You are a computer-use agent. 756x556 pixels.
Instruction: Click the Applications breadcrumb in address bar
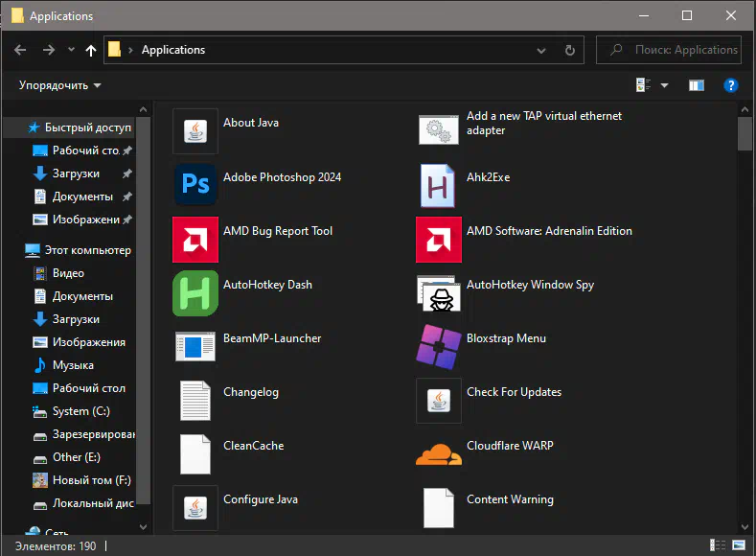pyautogui.click(x=173, y=50)
